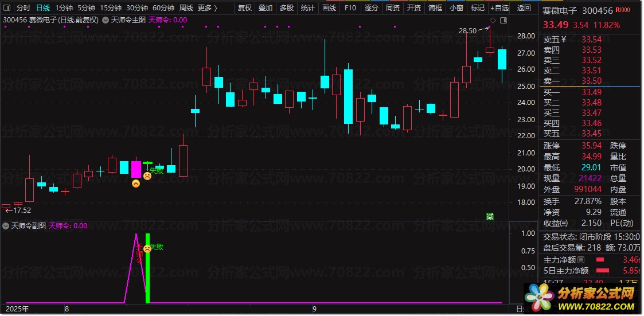Click the diamond marker icon near 28.50
Screen dimensions: 644x316
(493, 20)
